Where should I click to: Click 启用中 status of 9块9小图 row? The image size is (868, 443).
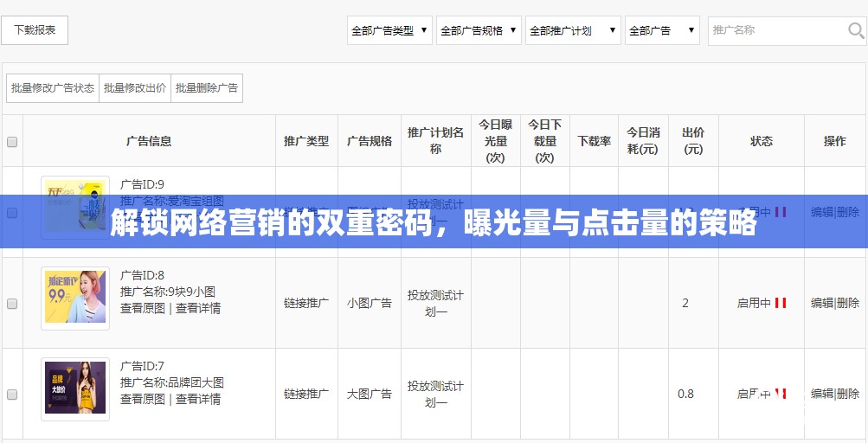click(754, 303)
